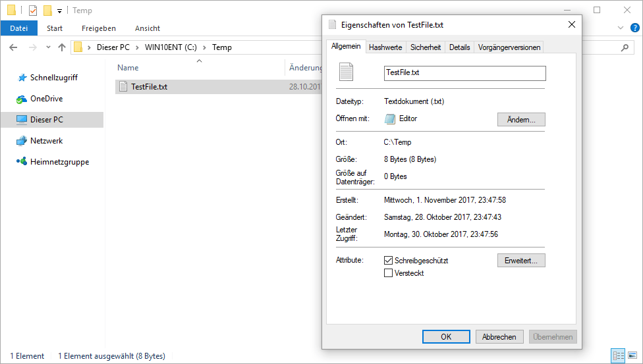Click the TestFile.txt filename text field

point(464,73)
